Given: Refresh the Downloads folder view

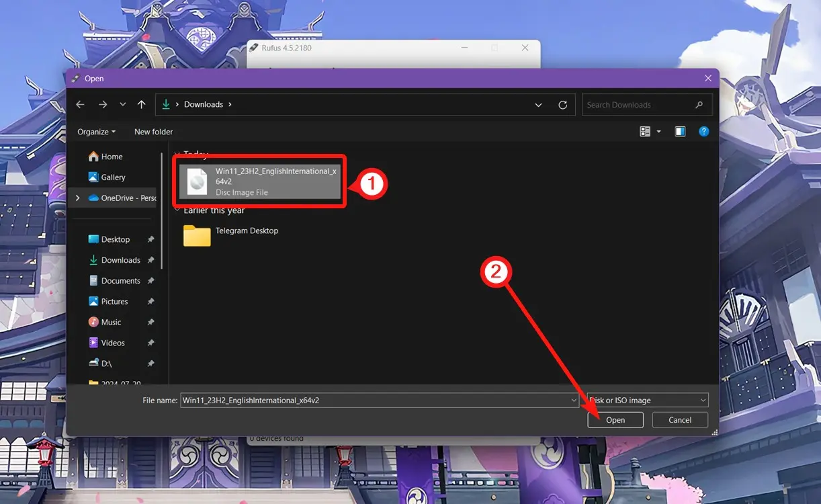Looking at the screenshot, I should coord(563,104).
